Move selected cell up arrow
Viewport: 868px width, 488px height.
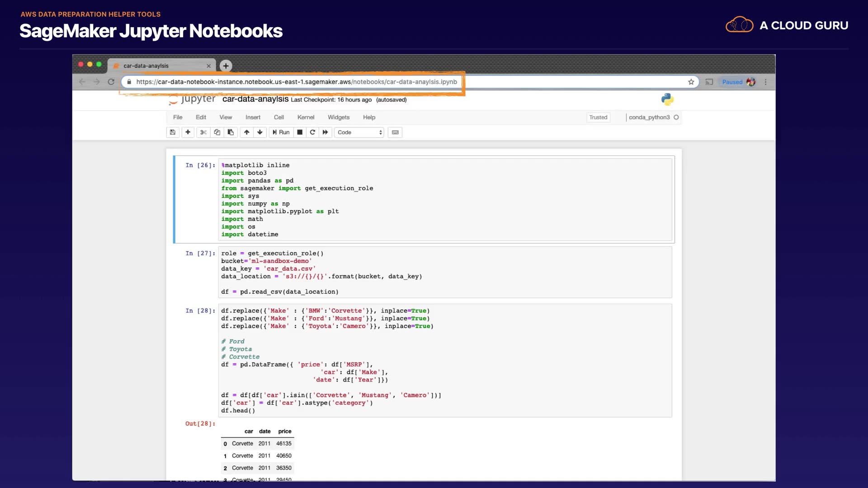click(x=246, y=132)
